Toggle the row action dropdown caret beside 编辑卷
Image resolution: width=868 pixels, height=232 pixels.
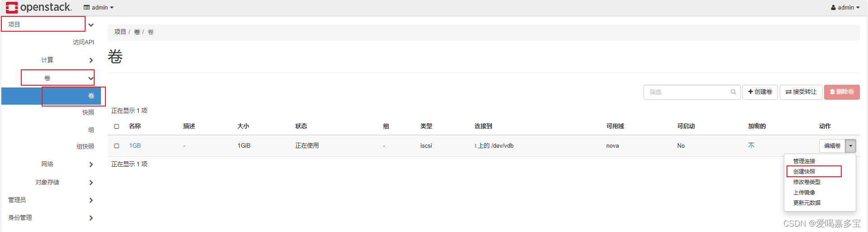tap(851, 145)
